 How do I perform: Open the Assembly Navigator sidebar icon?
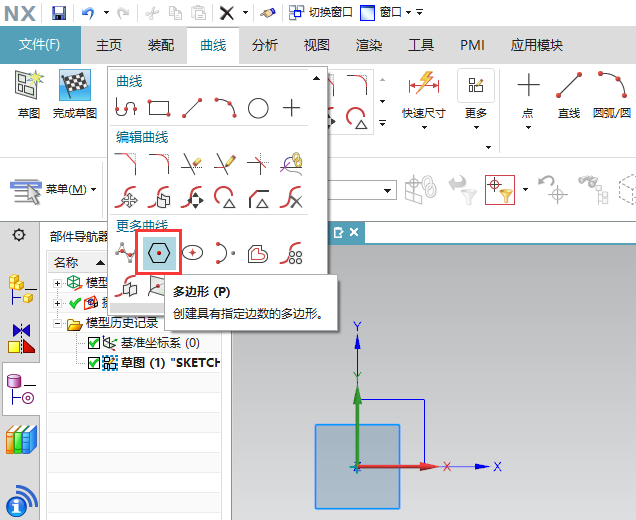[x=21, y=289]
